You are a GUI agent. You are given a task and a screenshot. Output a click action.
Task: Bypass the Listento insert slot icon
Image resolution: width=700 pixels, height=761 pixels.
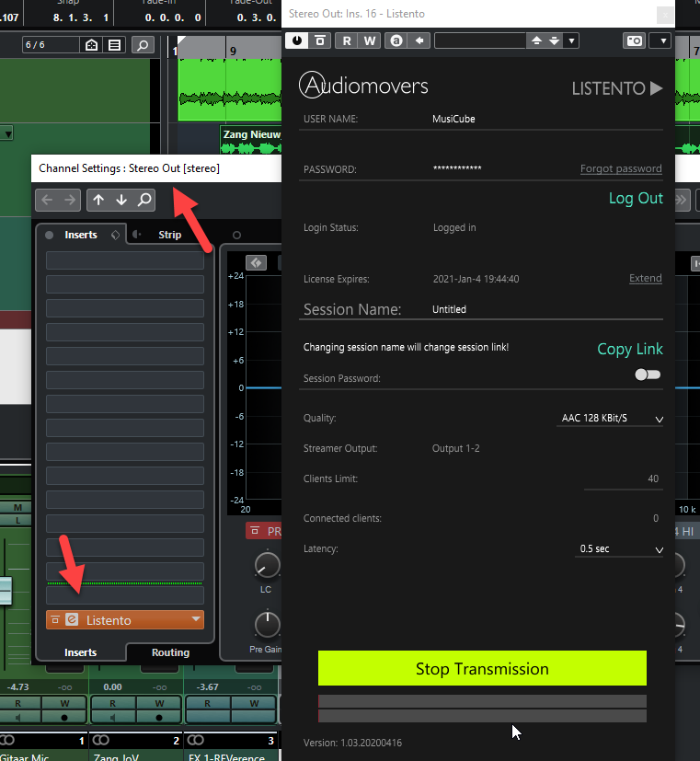click(55, 620)
